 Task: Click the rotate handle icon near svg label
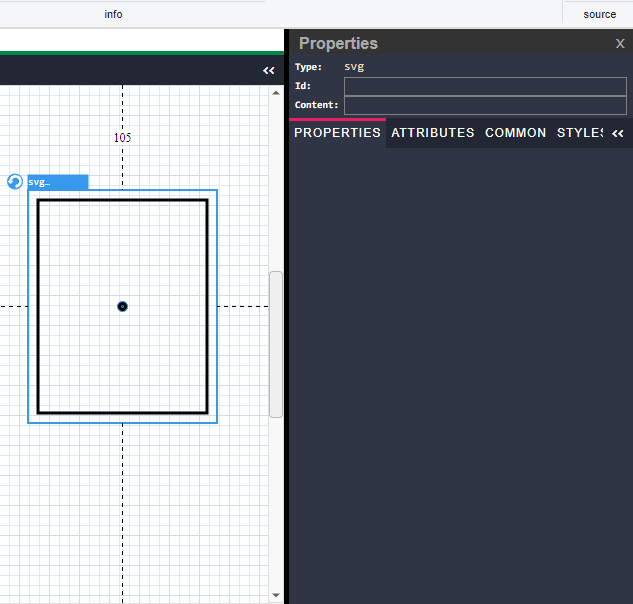coord(15,181)
